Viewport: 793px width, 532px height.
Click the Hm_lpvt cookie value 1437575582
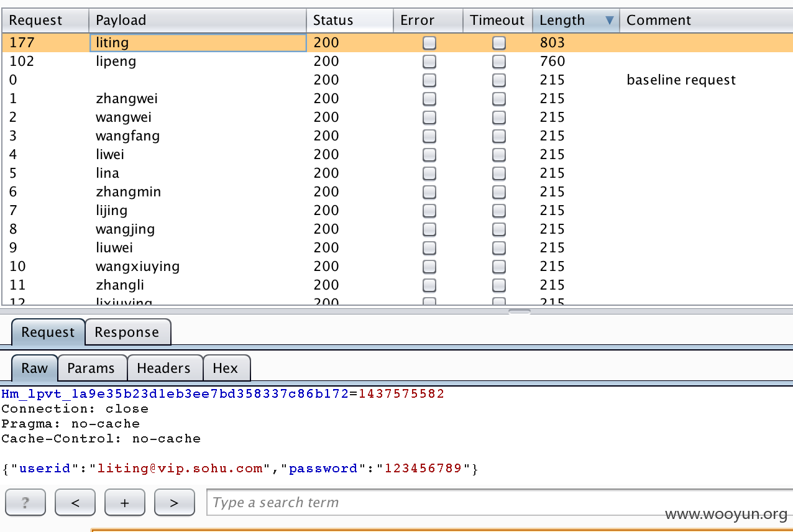[401, 394]
